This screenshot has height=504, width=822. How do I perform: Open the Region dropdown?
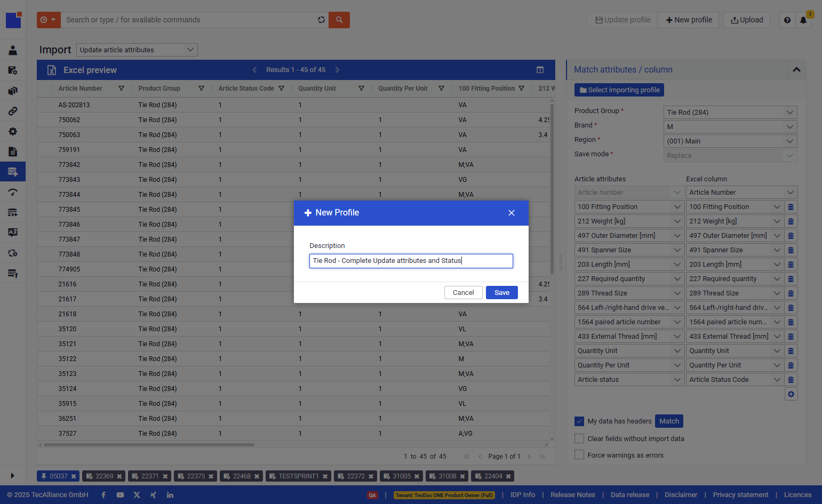pyautogui.click(x=730, y=141)
